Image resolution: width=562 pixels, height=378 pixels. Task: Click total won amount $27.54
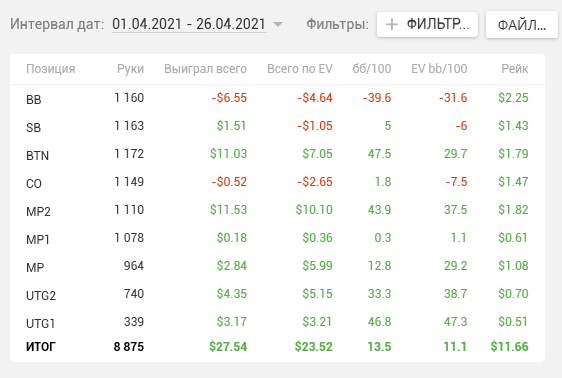[x=228, y=347]
